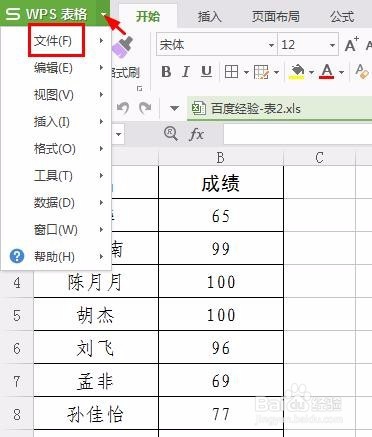Screen dimensions: 372x437
Task: Switch to the 插入 ribbon tab
Action: pos(209,16)
